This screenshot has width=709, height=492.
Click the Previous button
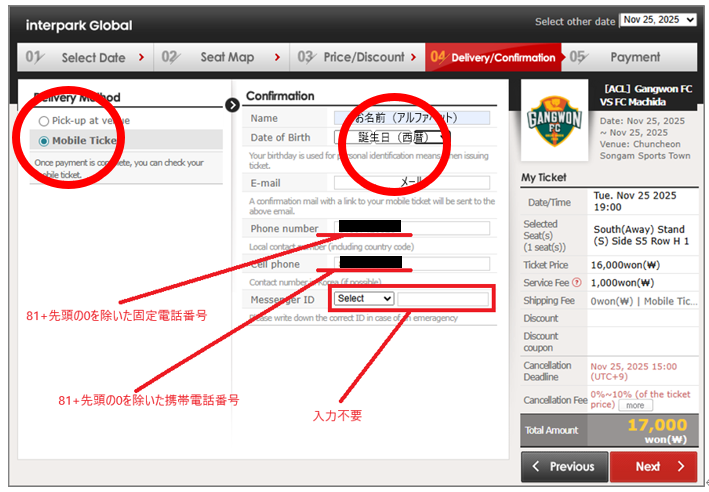point(563,466)
